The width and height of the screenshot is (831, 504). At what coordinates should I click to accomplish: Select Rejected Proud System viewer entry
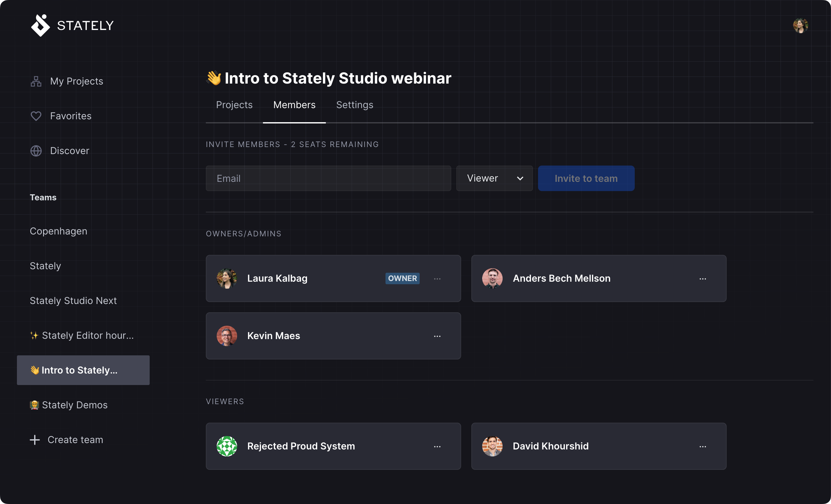click(x=333, y=445)
